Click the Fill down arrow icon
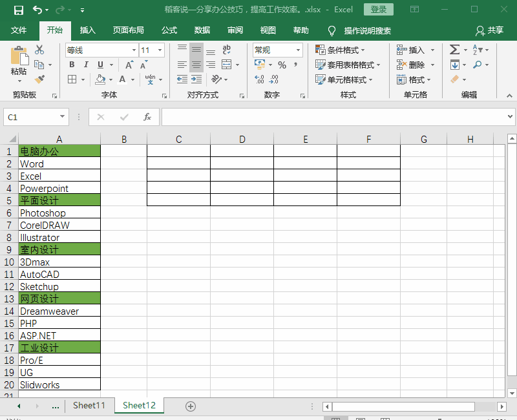517x420 pixels. pos(455,65)
